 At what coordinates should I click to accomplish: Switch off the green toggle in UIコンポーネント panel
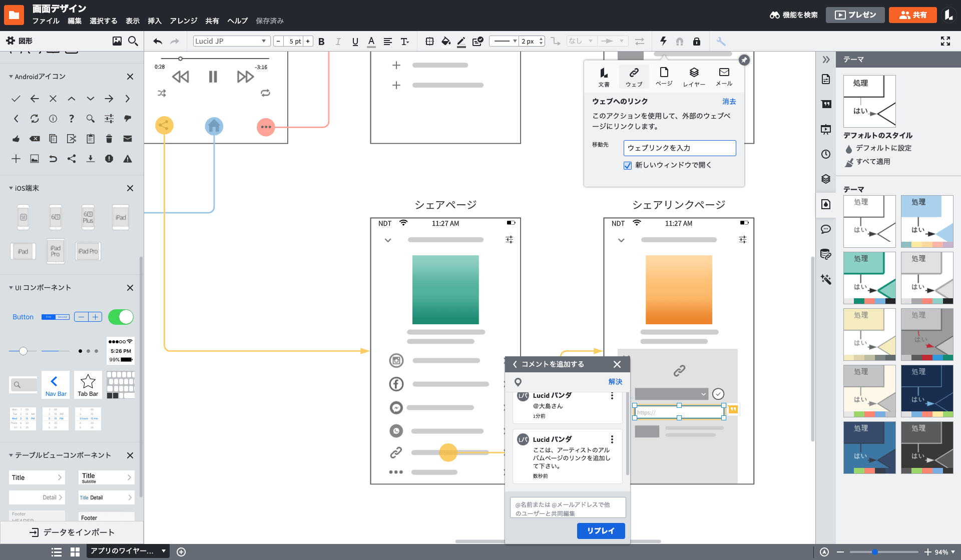[121, 317]
